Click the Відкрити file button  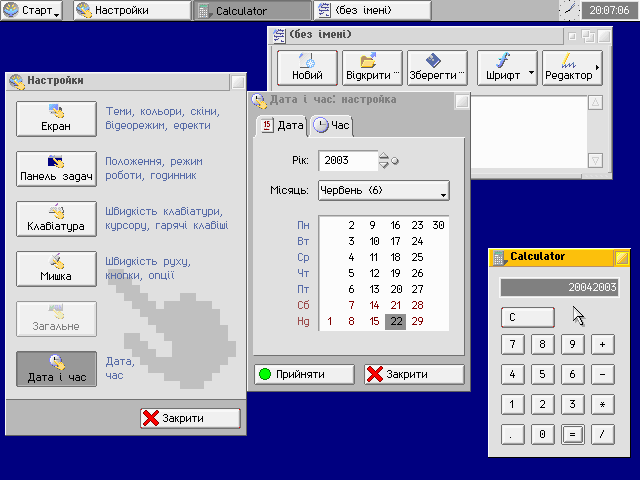tap(372, 67)
